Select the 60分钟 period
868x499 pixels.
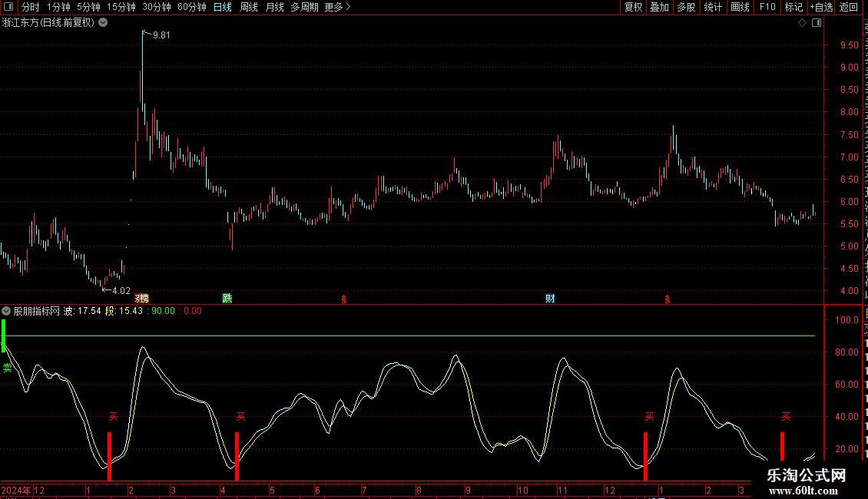pos(191,7)
